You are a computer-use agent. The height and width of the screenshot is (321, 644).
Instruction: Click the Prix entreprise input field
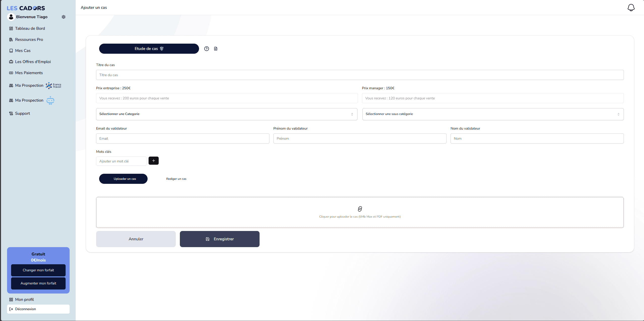coord(227,98)
